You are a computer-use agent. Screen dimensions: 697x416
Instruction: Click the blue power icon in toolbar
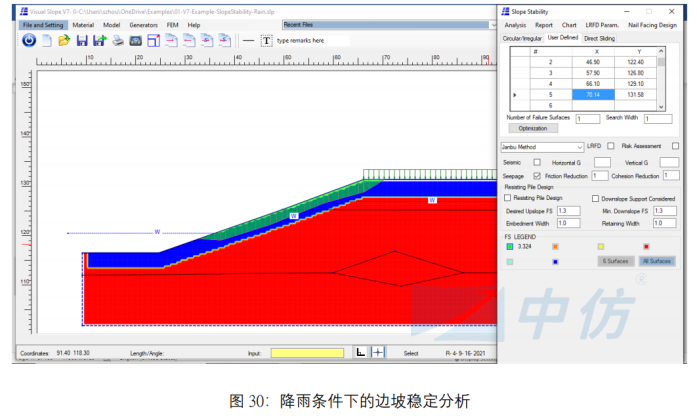pyautogui.click(x=28, y=40)
